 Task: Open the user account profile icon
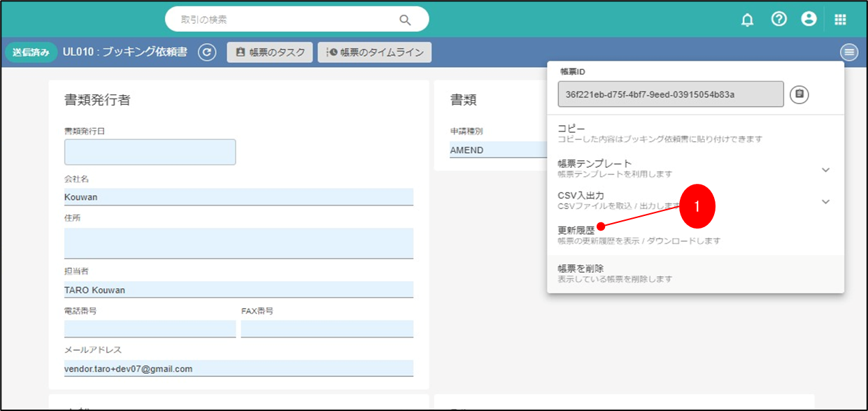(809, 20)
